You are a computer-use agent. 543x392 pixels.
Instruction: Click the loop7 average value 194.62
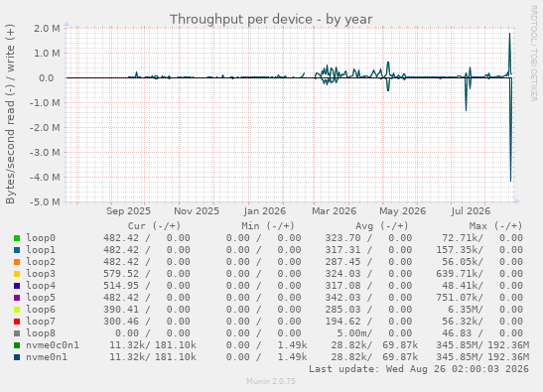[x=342, y=321]
